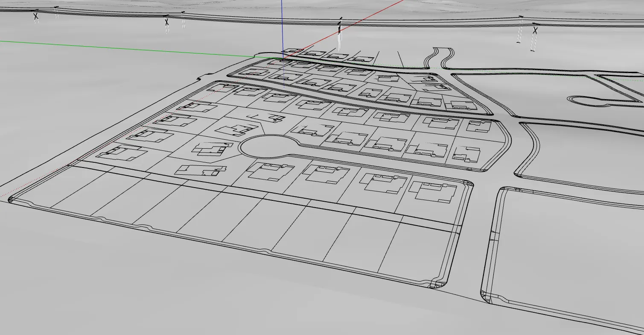
Task: Click the blue vertical axis line
Action: coord(282,28)
